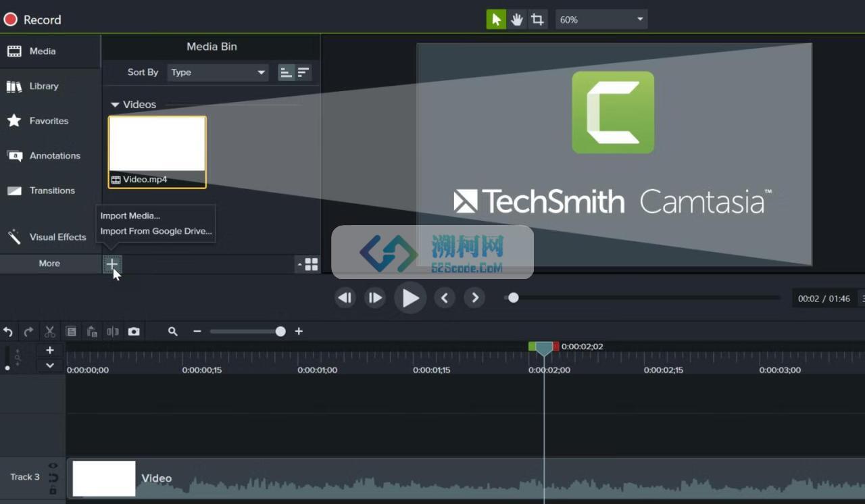This screenshot has height=504, width=865.
Task: Click the 0:00:01;00 ruler mark
Action: (318, 370)
